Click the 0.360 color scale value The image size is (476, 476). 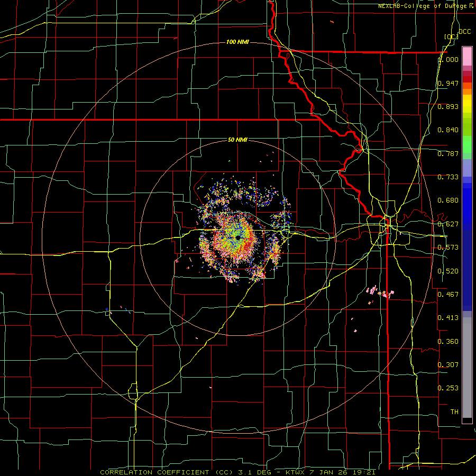tap(448, 342)
